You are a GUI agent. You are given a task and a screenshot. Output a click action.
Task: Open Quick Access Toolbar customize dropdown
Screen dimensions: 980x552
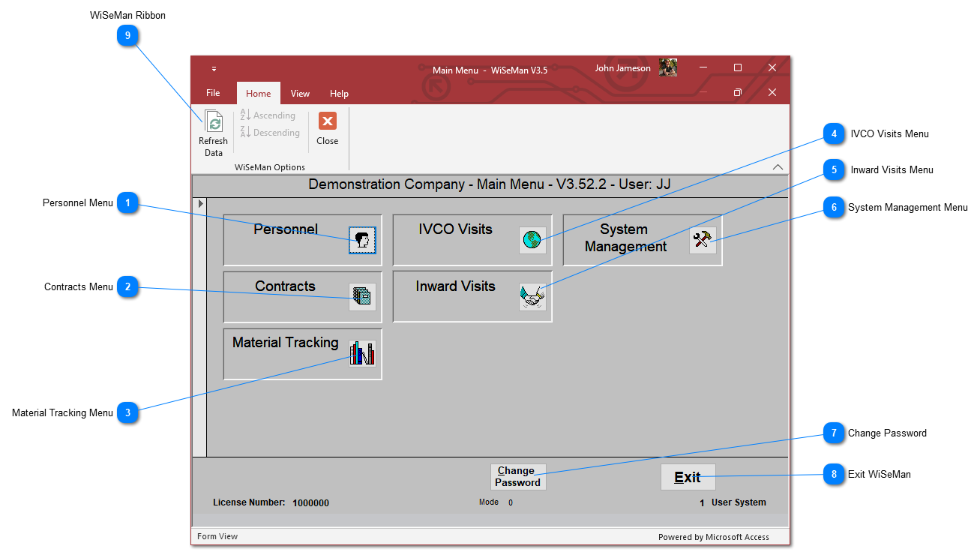(214, 69)
